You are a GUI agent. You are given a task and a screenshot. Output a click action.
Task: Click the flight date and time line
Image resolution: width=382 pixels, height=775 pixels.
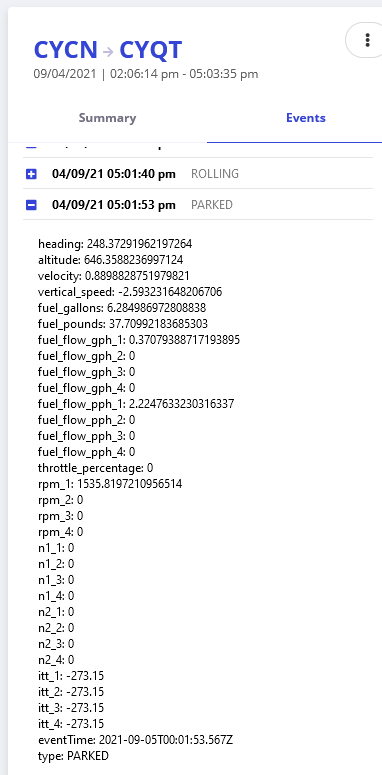(146, 74)
